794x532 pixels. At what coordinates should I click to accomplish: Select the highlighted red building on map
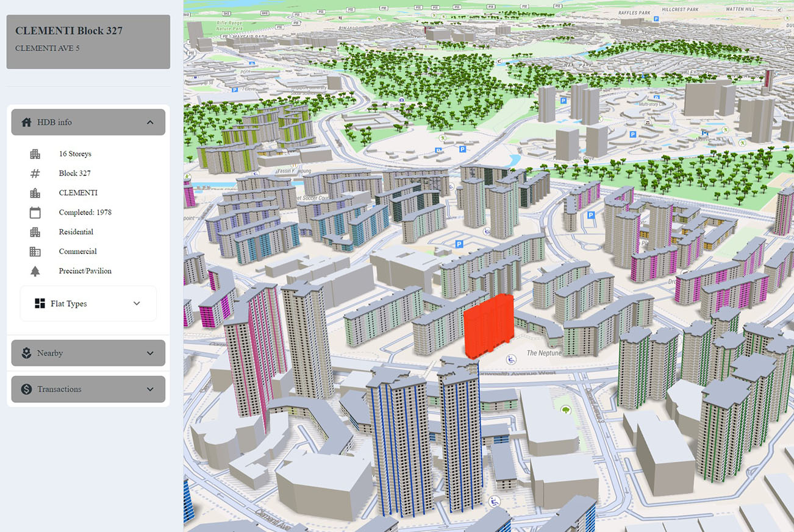pyautogui.click(x=487, y=326)
